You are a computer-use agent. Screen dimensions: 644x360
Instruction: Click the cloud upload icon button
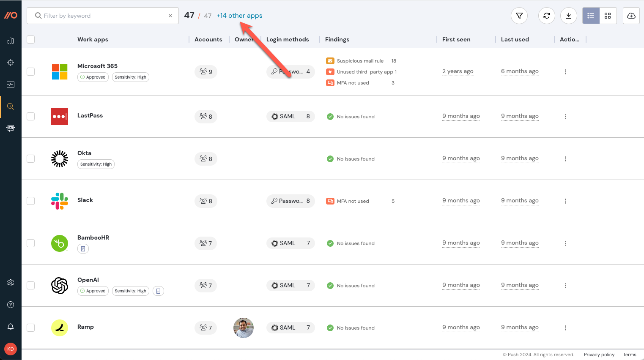[631, 16]
